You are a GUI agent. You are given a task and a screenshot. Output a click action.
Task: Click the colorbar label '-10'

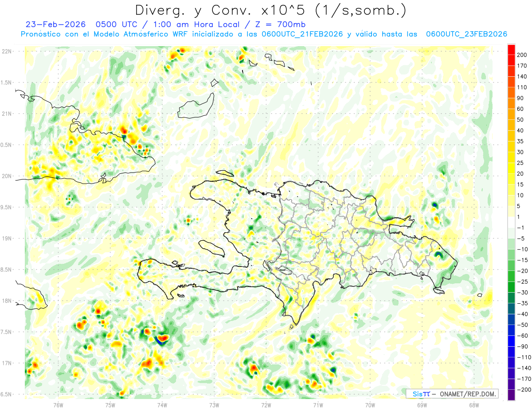pos(523,250)
